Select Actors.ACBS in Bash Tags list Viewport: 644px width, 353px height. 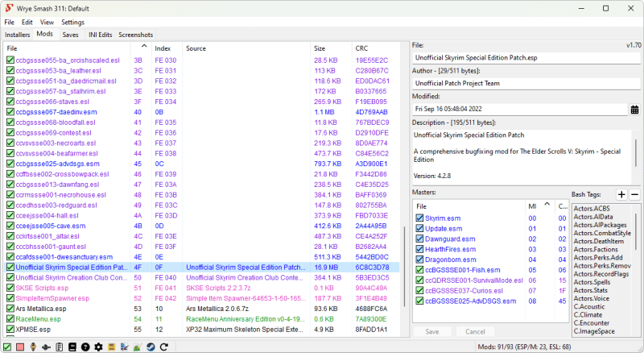pyautogui.click(x=592, y=209)
